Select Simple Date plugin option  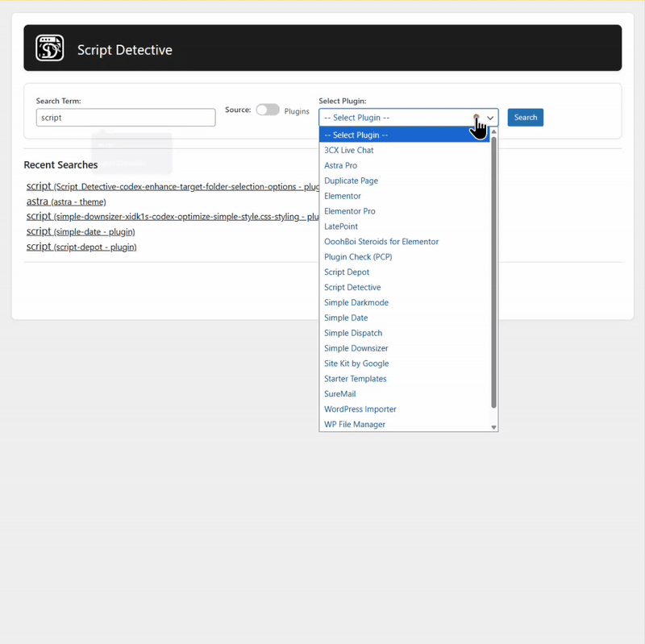click(405, 318)
